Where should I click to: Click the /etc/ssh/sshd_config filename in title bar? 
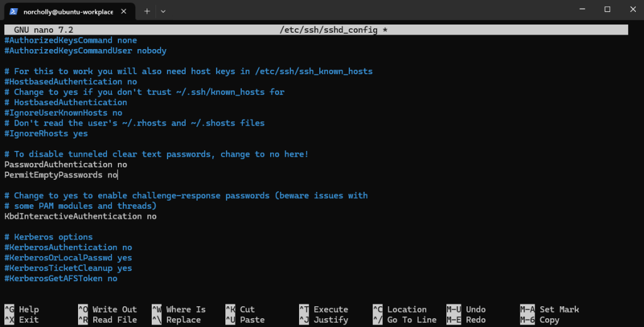pyautogui.click(x=330, y=30)
